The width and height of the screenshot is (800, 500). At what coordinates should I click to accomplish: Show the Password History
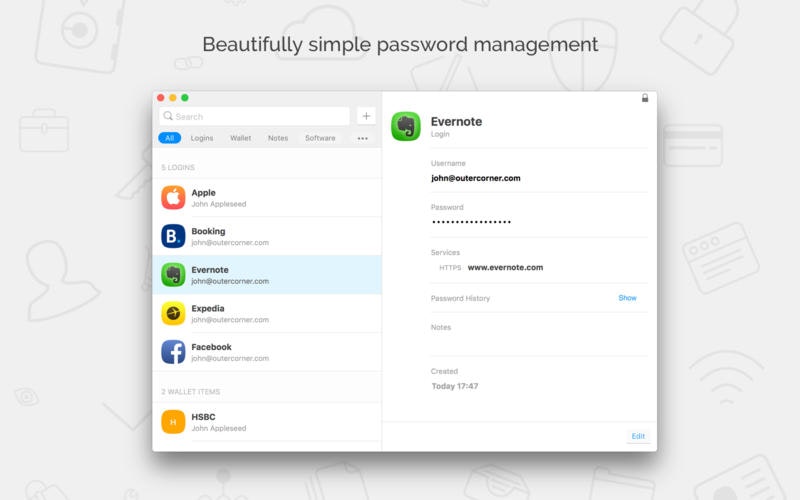tap(628, 298)
